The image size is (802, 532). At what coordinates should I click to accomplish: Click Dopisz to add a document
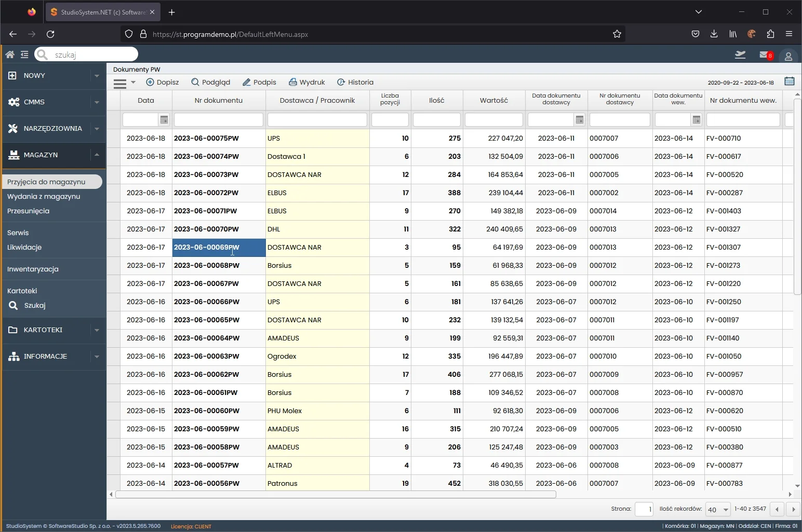click(163, 82)
